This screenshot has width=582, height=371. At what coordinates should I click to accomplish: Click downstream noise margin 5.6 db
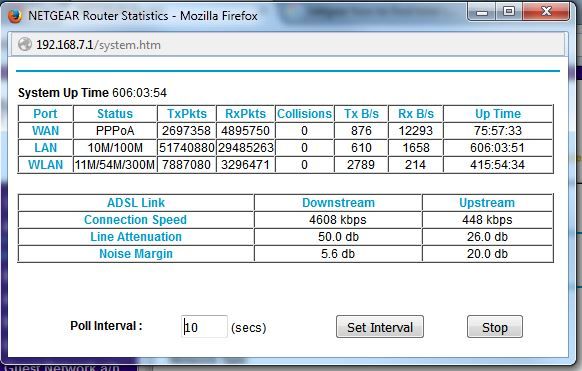[338, 254]
